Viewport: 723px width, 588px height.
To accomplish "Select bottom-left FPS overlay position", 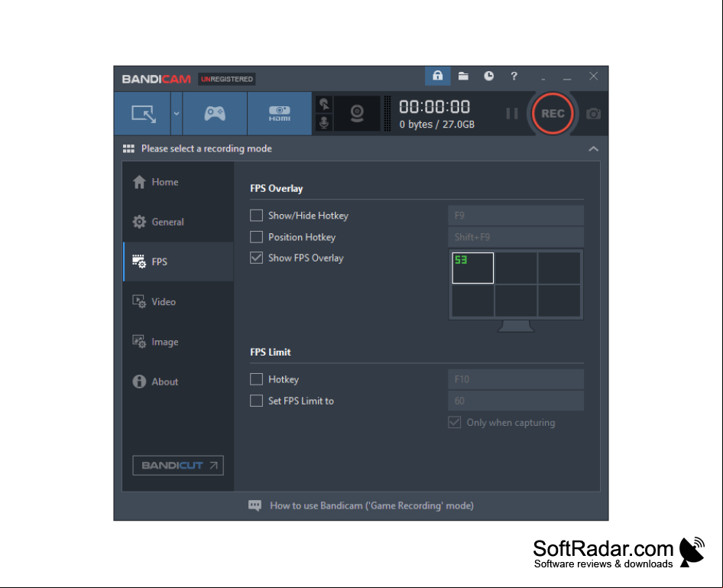I will 472,300.
